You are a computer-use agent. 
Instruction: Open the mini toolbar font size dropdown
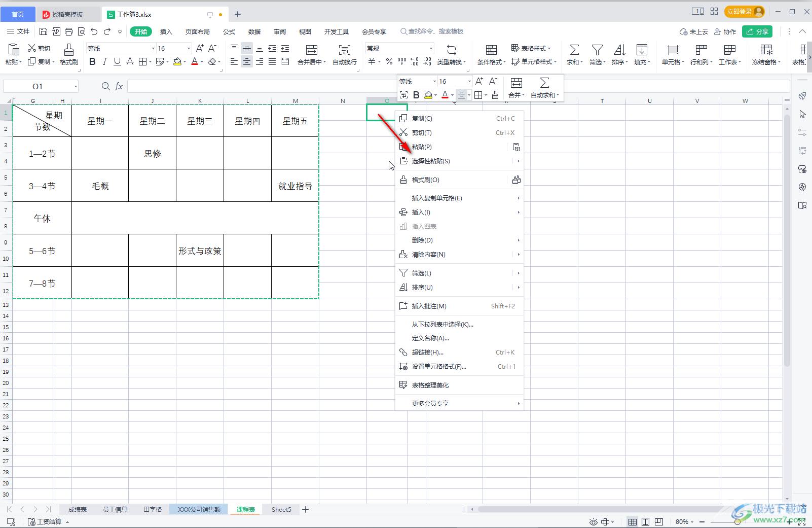(469, 81)
